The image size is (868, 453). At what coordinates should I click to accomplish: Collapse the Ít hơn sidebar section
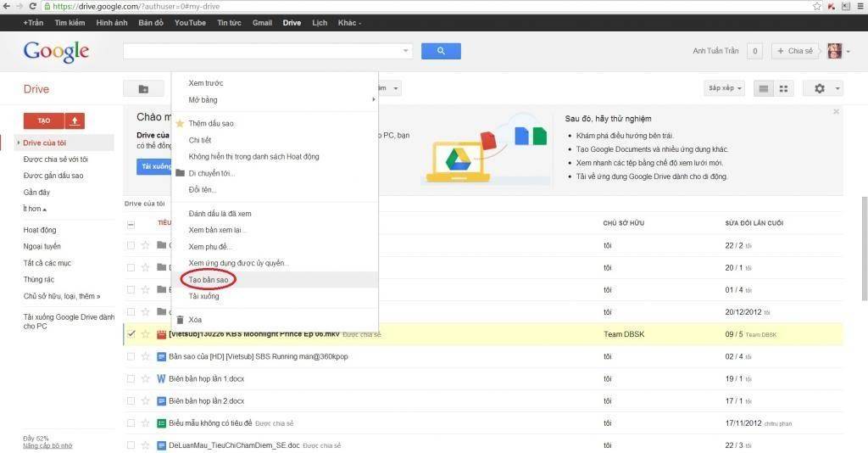34,209
